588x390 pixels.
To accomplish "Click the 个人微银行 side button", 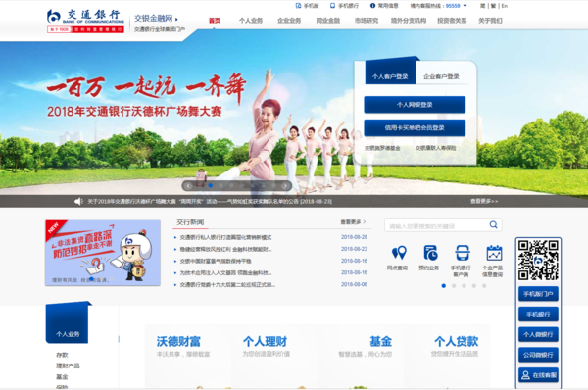I will [538, 334].
